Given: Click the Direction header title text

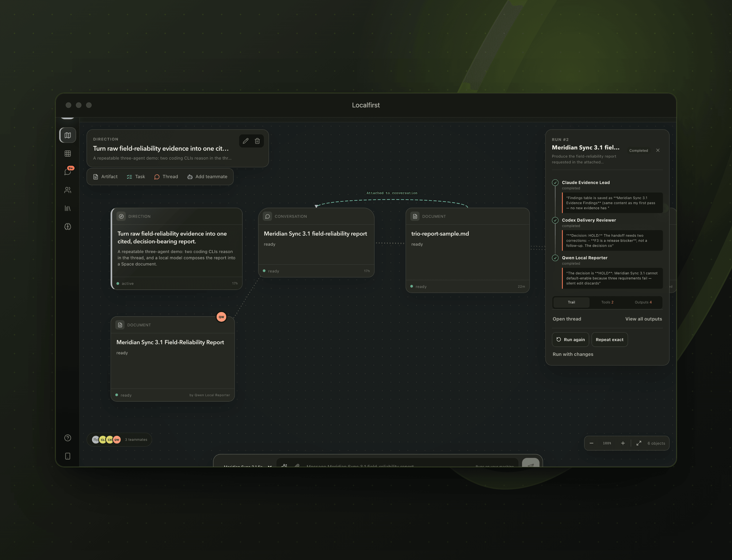Looking at the screenshot, I should click(161, 149).
